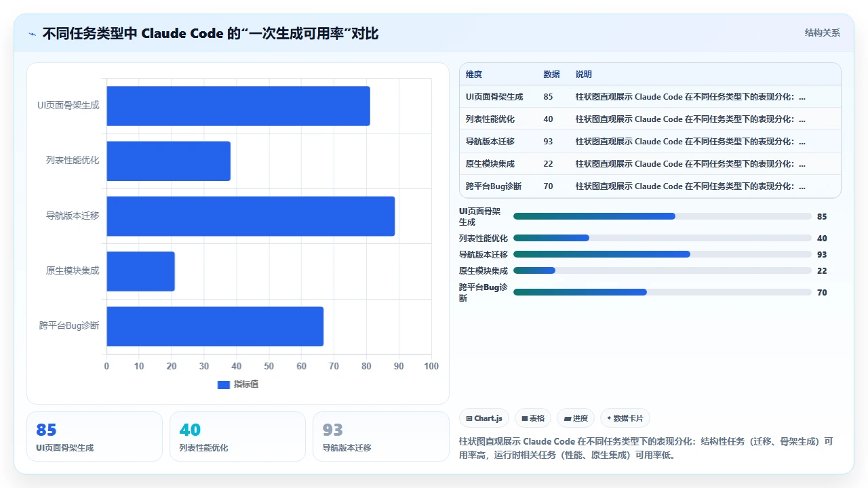Click the 结构关系 label in header
This screenshot has height=488, width=868.
(822, 33)
